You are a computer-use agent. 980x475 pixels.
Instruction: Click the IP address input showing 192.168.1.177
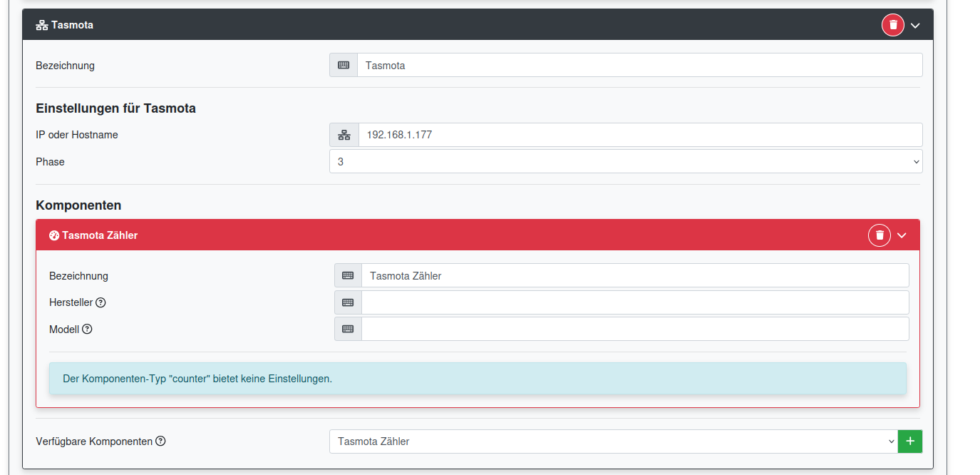[640, 134]
